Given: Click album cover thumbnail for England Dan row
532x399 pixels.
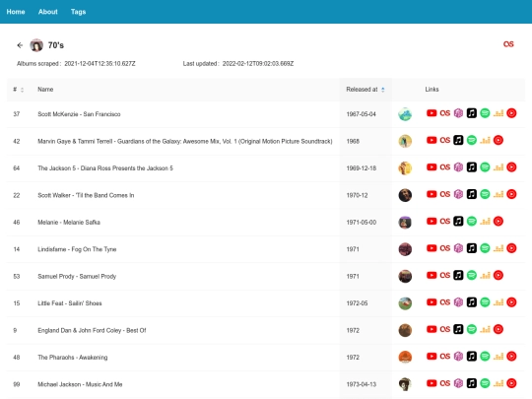Looking at the screenshot, I should [405, 330].
